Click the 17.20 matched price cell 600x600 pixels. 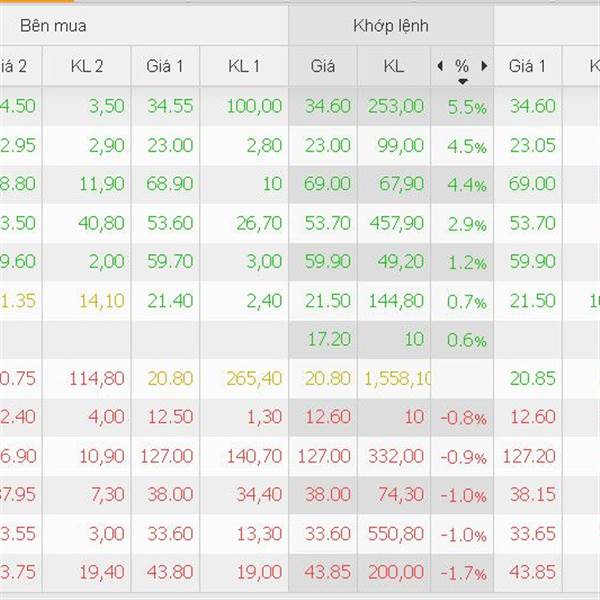coord(329,339)
